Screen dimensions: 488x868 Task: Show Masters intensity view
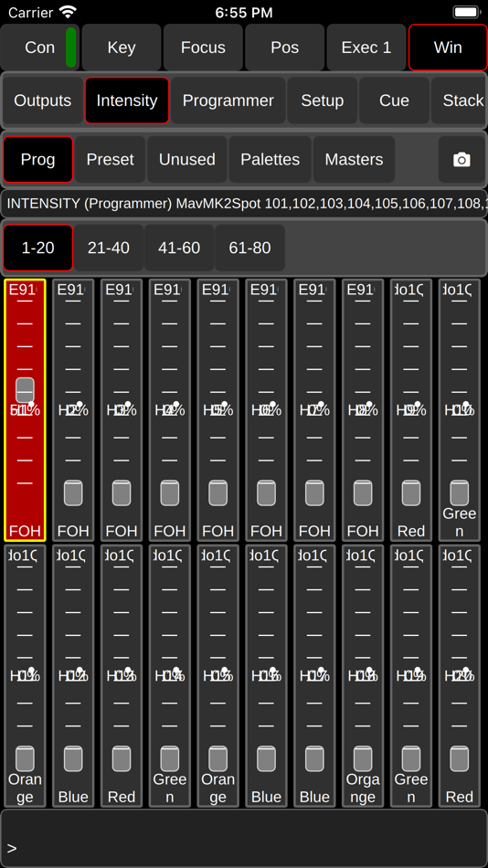coord(354,159)
